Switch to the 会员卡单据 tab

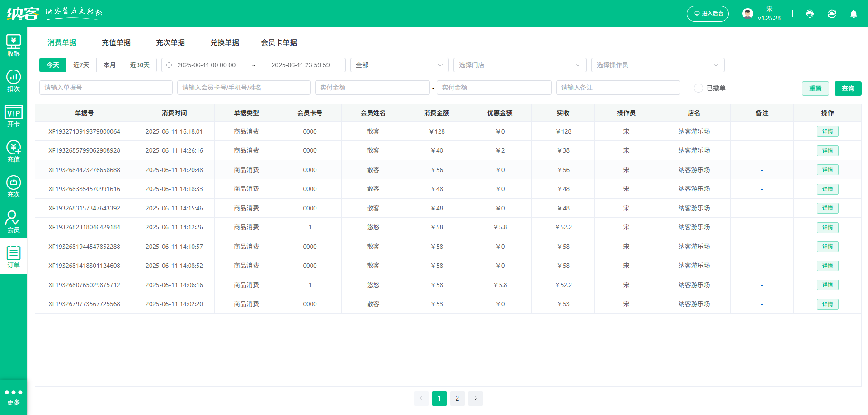tap(279, 42)
